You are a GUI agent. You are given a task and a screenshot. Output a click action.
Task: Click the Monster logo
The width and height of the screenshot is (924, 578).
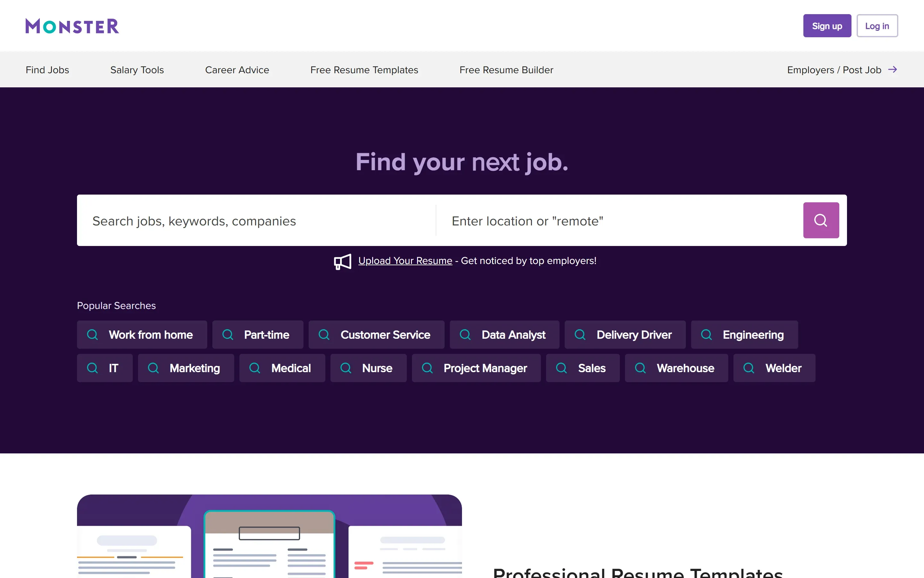72,26
